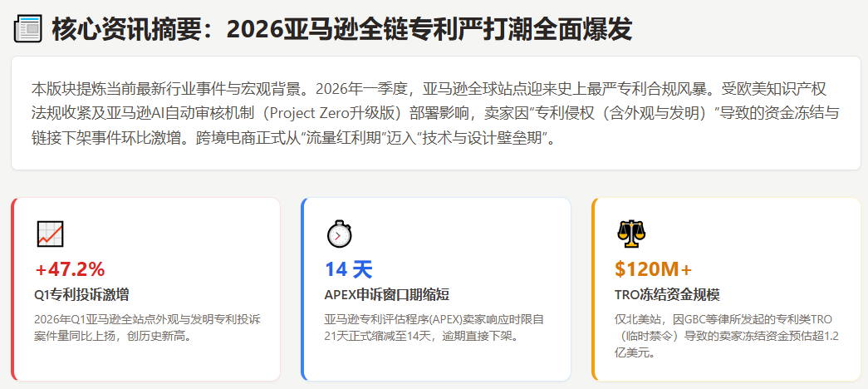
Task: Open the TRO冻结资金规模 card title
Action: coord(667,295)
